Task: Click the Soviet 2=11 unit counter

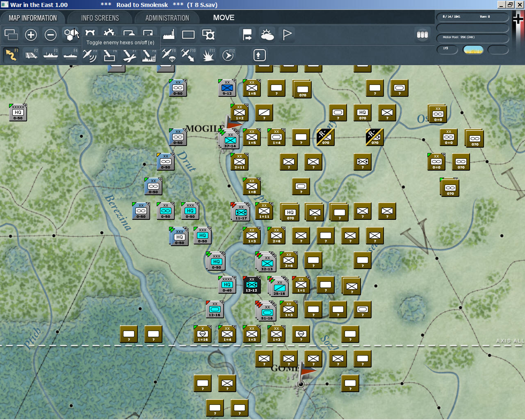Action: [240, 162]
